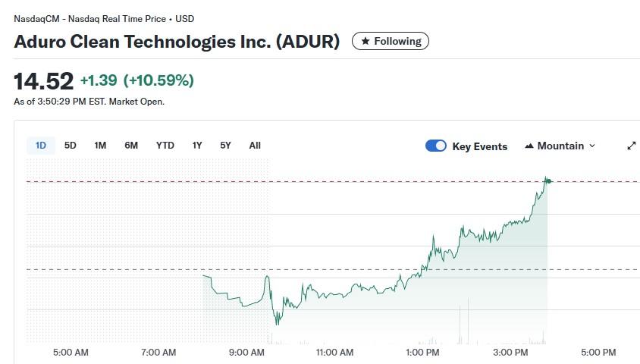This screenshot has width=640, height=364.
Task: Show the YTD chart range
Action: 165,146
